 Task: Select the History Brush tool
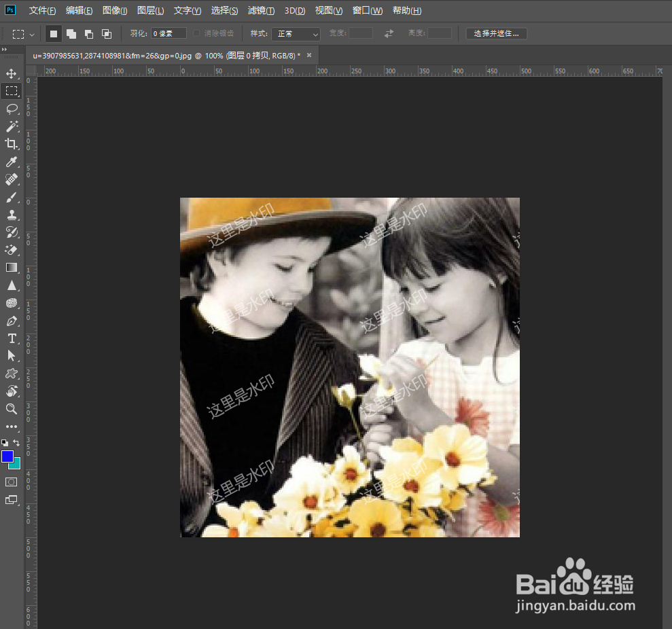(12, 232)
